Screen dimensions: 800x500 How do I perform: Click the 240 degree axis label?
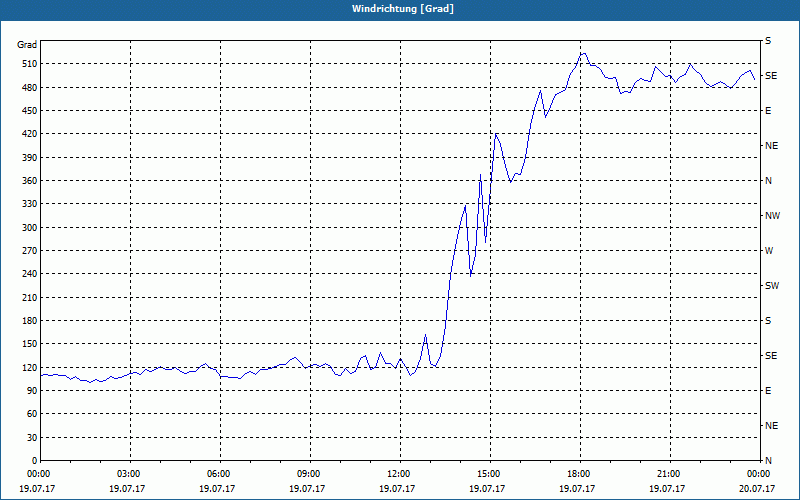click(29, 273)
